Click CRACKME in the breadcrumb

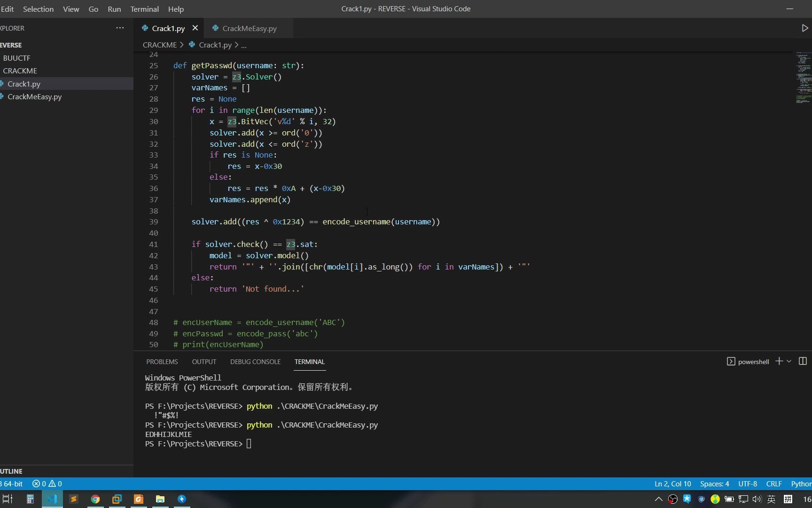pos(160,45)
